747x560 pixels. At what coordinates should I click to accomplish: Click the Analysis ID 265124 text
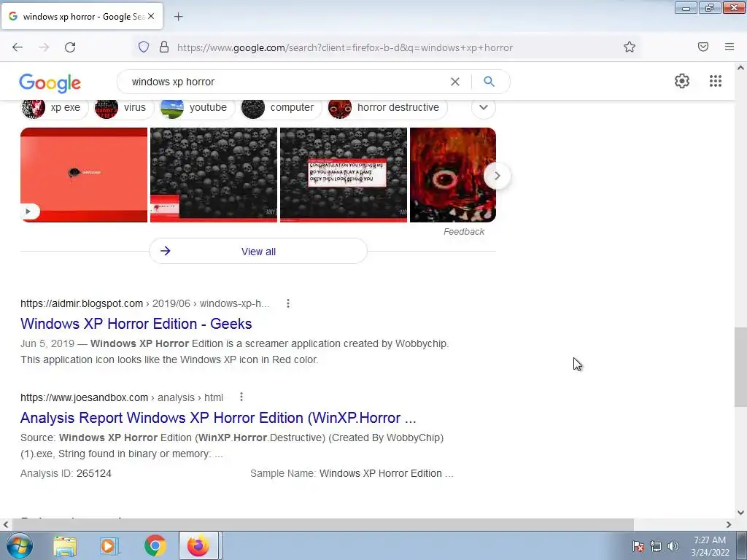[x=66, y=473]
